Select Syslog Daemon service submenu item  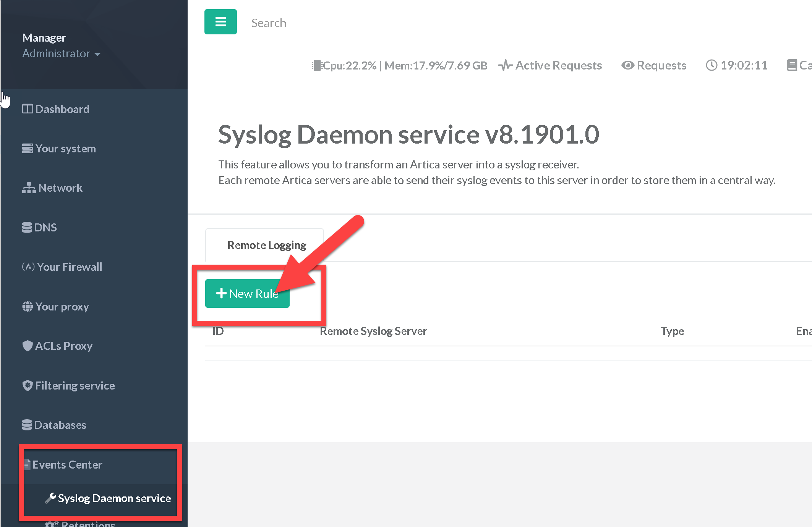(108, 498)
